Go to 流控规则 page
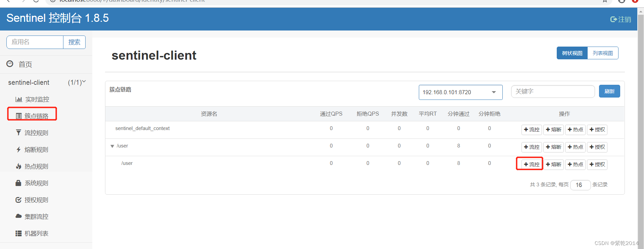 pos(36,133)
